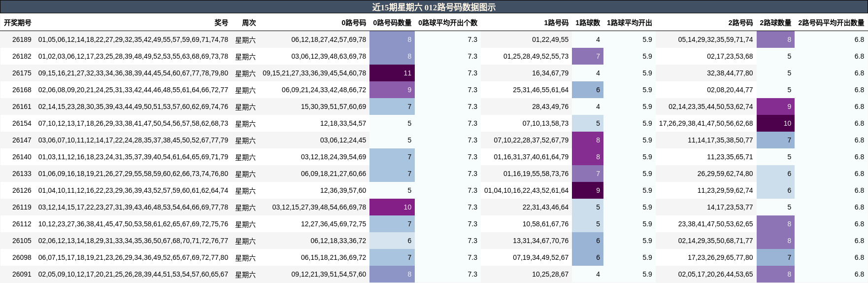This screenshot has width=868, height=283.
Task: Select the 1路球数 cell 8 in row 26147
Action: click(x=588, y=140)
